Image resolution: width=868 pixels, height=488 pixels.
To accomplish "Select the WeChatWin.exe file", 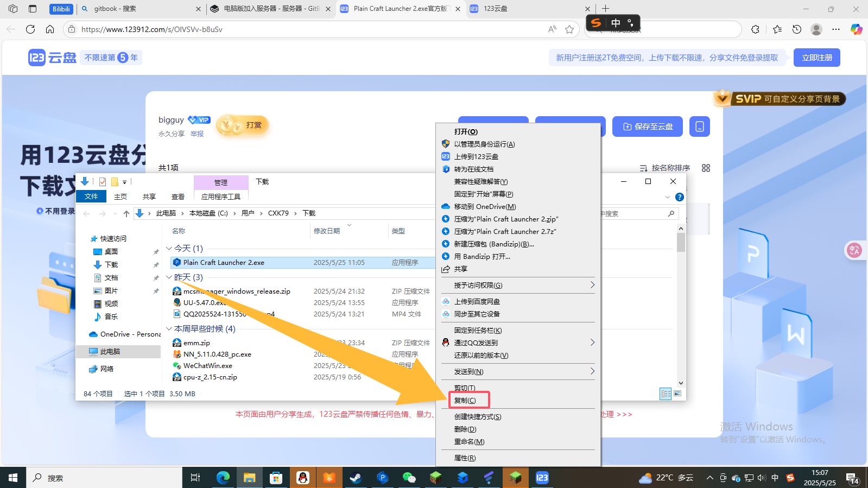I will coord(208,366).
